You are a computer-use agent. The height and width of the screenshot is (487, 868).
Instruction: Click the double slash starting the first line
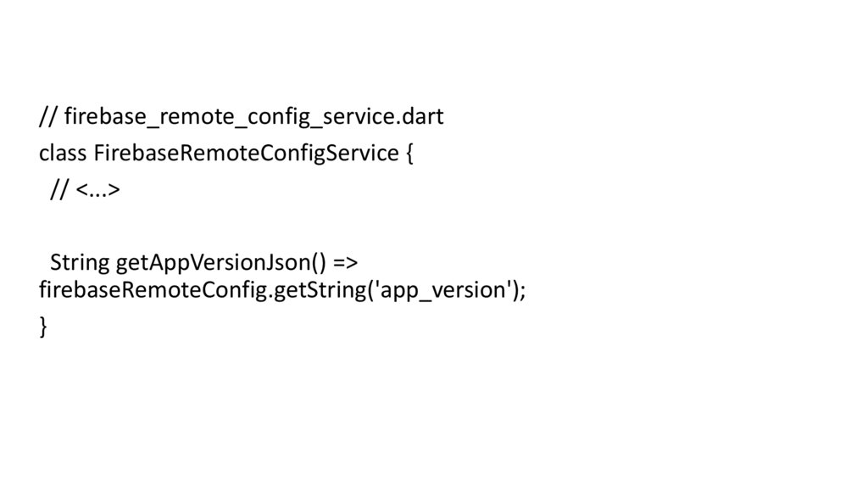coord(47,116)
